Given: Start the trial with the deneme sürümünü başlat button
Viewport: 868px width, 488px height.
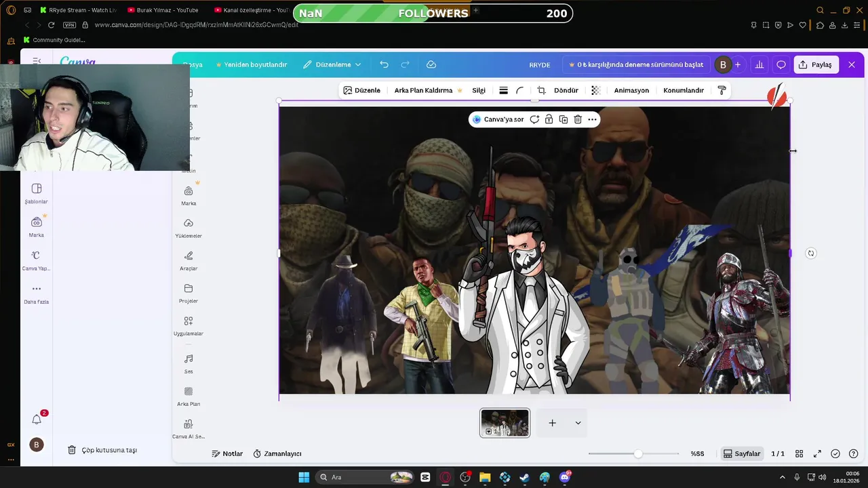Looking at the screenshot, I should coord(636,64).
